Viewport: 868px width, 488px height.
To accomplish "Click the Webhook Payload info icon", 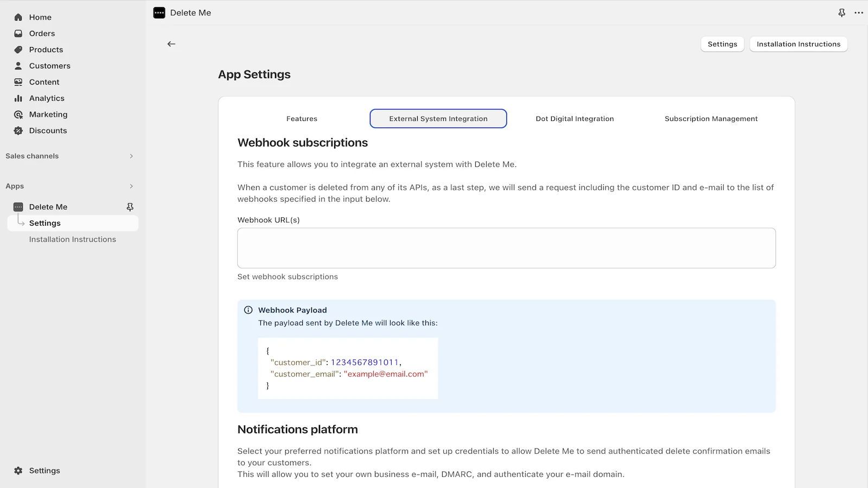I will pos(248,310).
